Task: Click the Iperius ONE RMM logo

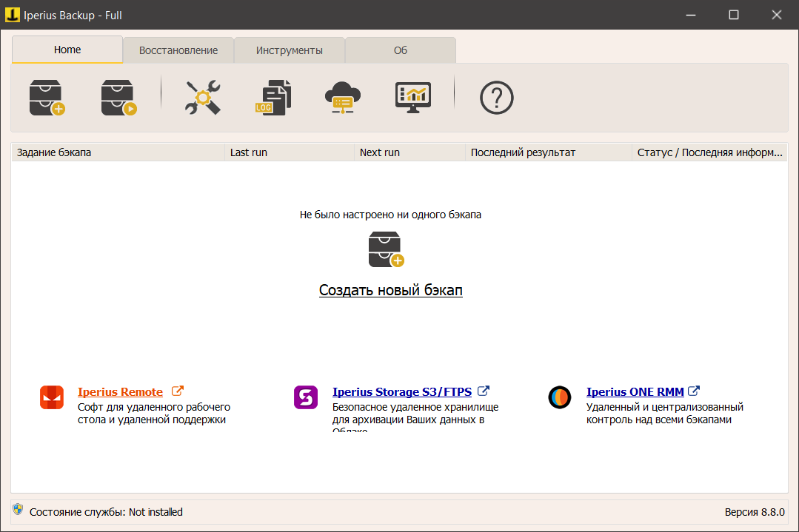Action: (x=560, y=397)
